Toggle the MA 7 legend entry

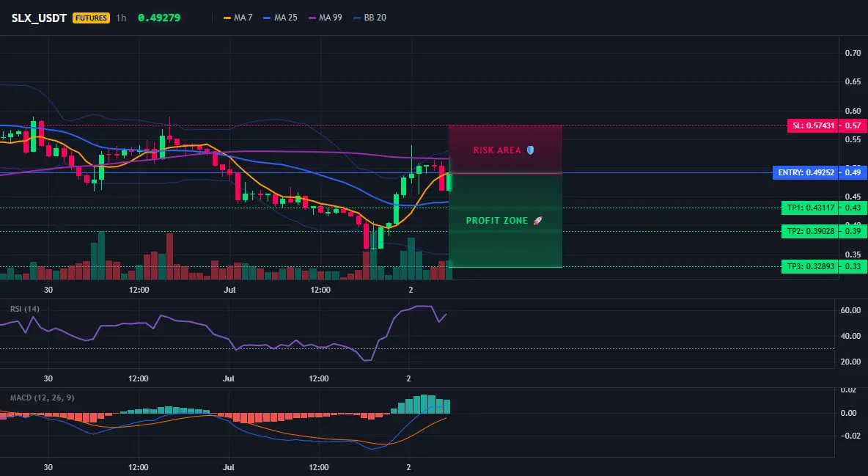(238, 18)
